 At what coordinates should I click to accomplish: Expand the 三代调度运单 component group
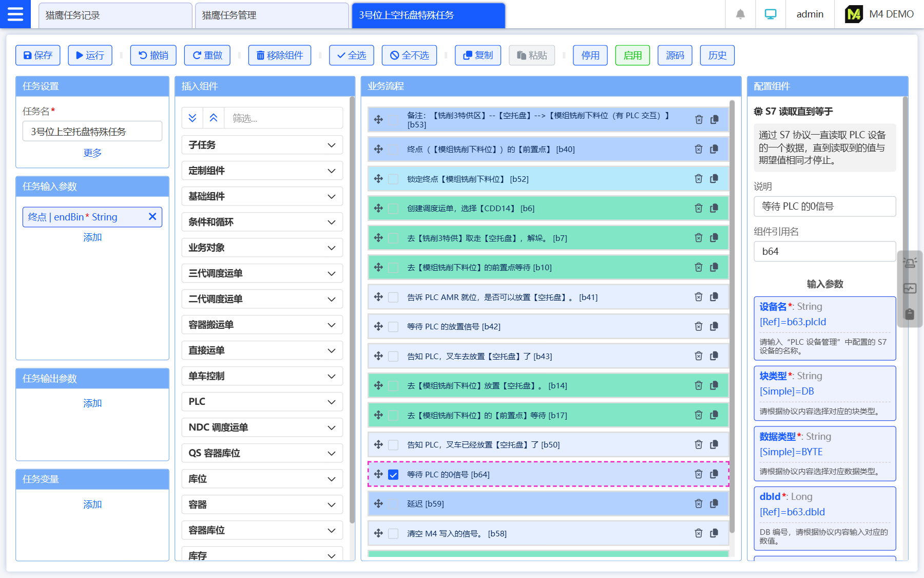[262, 273]
